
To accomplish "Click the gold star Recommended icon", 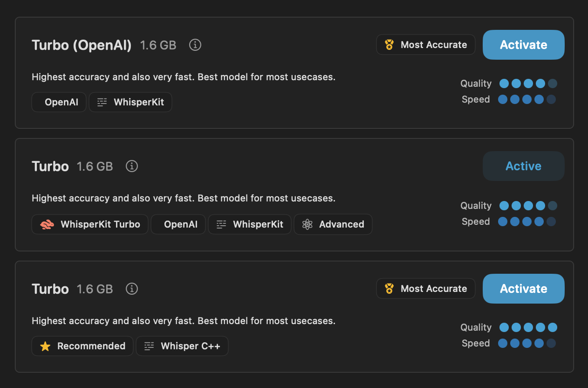I will 45,346.
